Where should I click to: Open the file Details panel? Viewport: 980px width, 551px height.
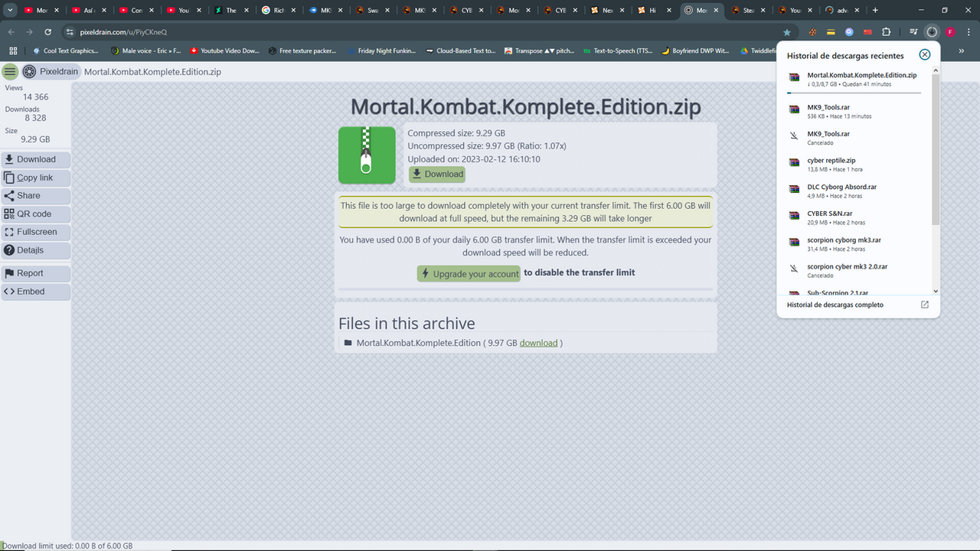36,250
